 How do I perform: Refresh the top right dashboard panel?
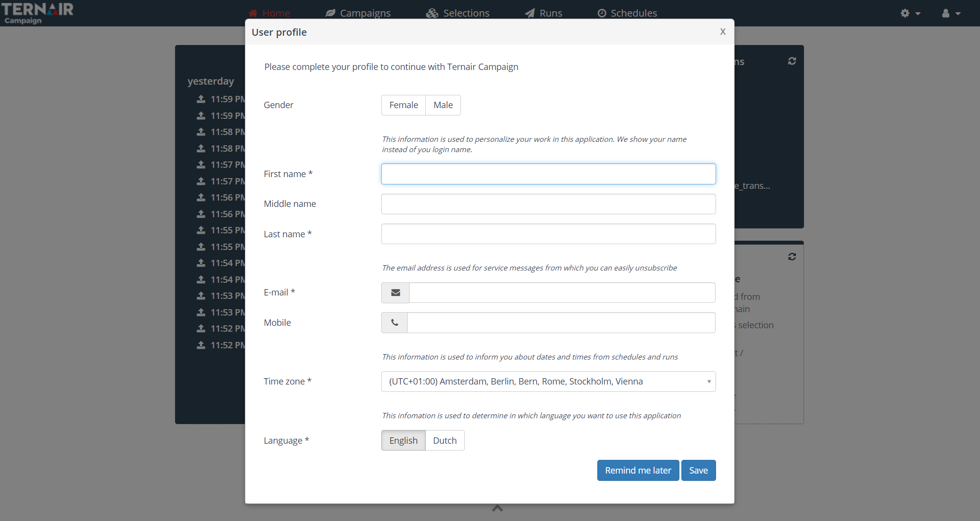click(x=792, y=61)
